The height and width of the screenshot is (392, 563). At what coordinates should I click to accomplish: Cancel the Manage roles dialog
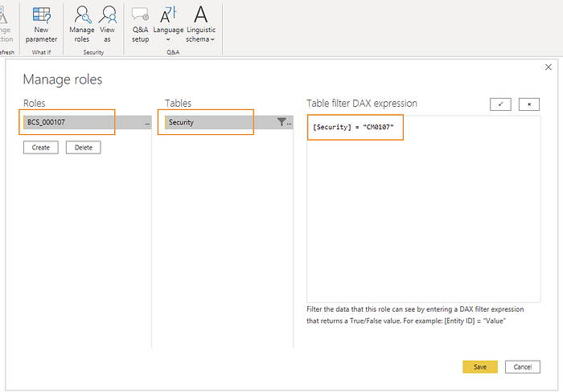(x=523, y=367)
